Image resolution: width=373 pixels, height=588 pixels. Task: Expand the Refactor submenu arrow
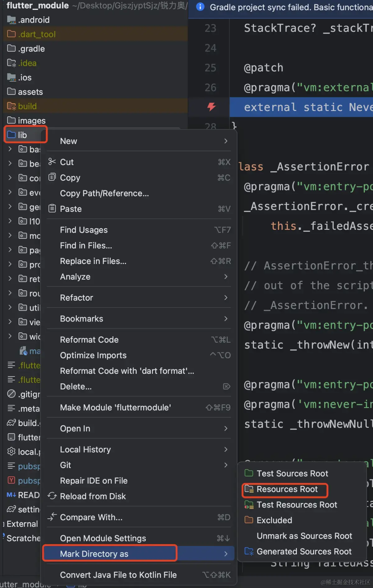click(226, 298)
